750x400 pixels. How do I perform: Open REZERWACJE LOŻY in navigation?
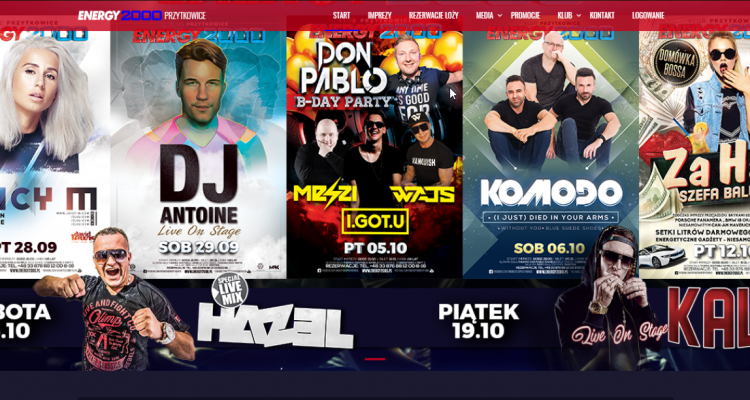coord(433,15)
